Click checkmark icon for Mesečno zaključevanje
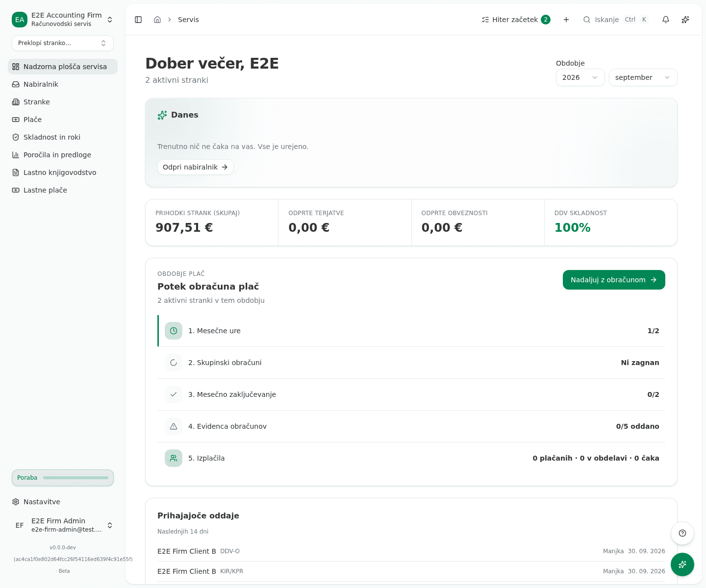The height and width of the screenshot is (588, 706). tap(174, 394)
